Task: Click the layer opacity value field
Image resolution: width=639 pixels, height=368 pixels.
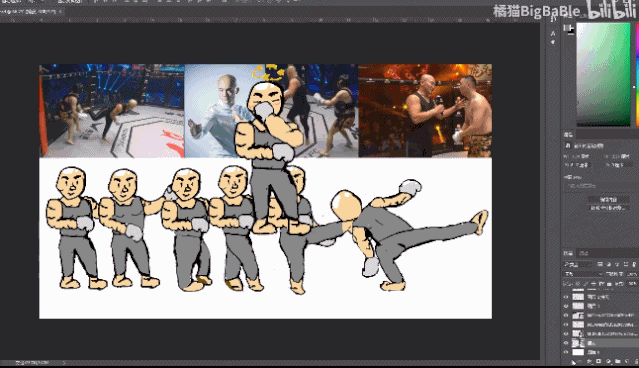Action: tap(632, 274)
